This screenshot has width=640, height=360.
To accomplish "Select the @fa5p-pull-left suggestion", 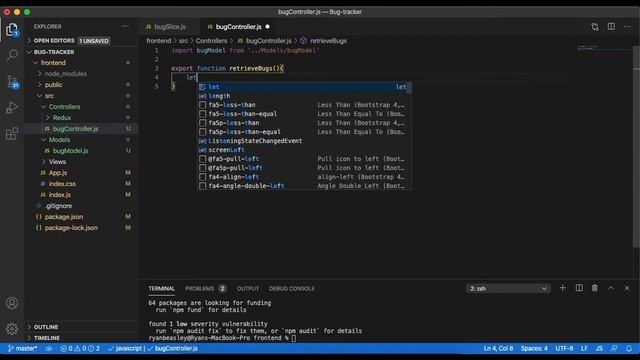I will click(304, 168).
